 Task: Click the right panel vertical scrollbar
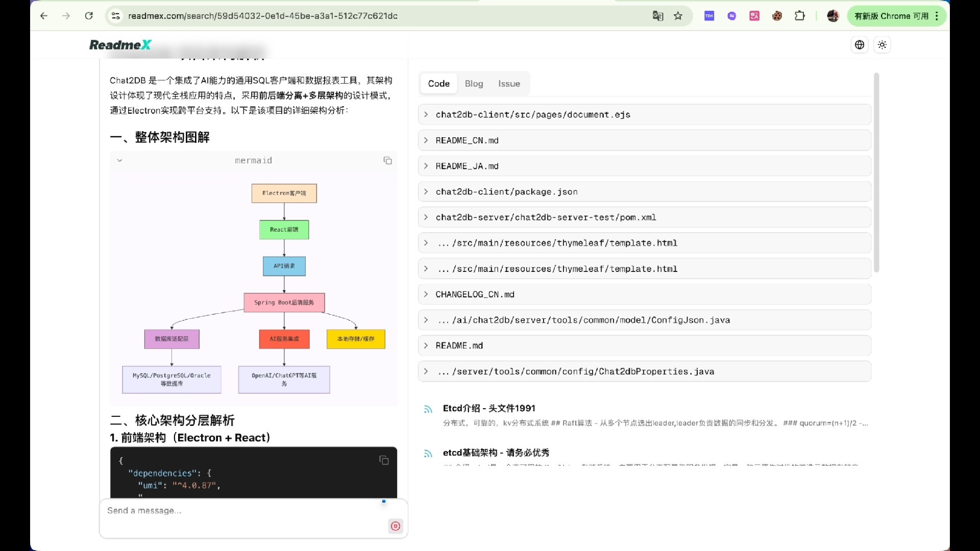click(x=876, y=173)
